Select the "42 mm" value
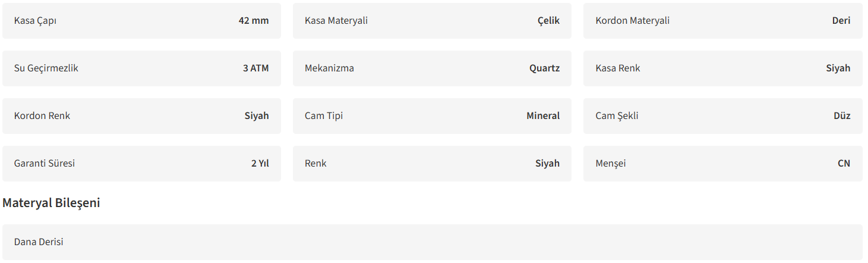 pyautogui.click(x=254, y=21)
